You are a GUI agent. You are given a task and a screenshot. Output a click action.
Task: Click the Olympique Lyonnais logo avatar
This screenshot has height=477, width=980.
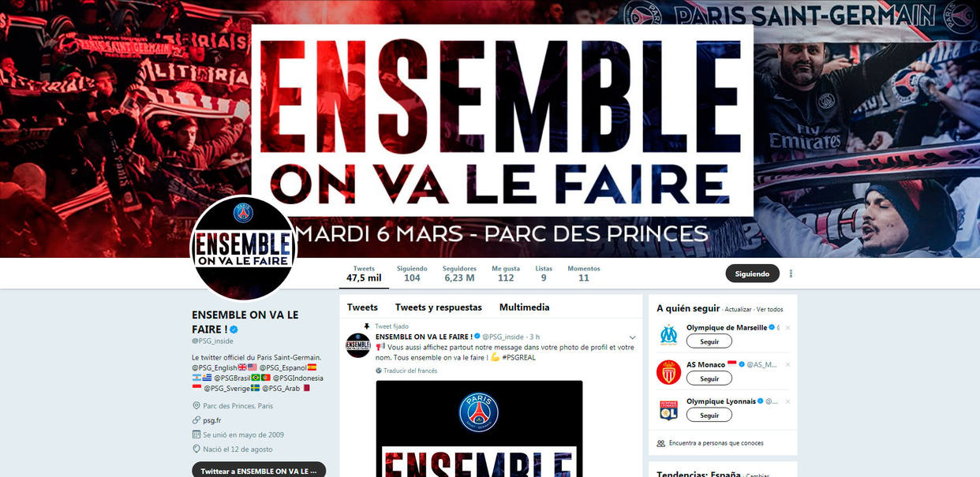668,410
